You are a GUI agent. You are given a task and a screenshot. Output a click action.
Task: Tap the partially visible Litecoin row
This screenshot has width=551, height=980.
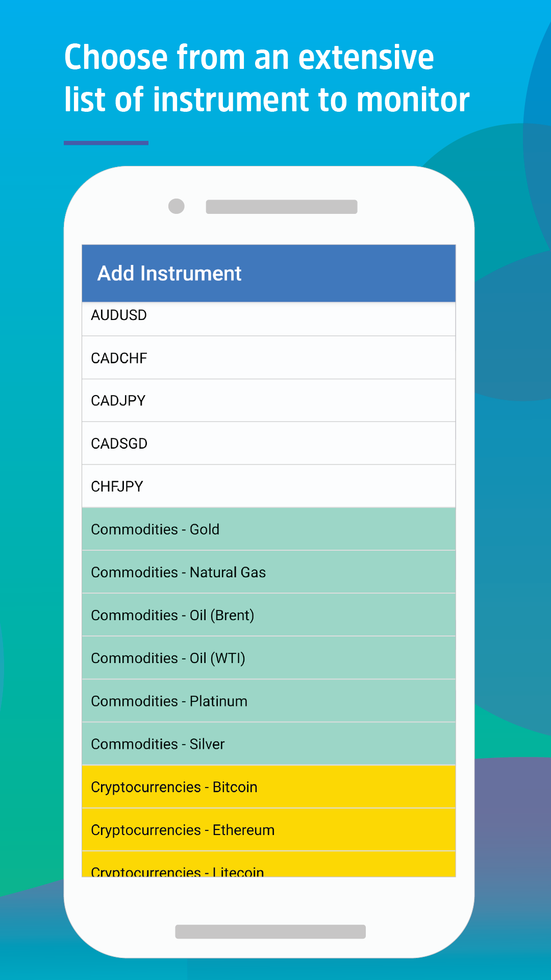(x=268, y=864)
